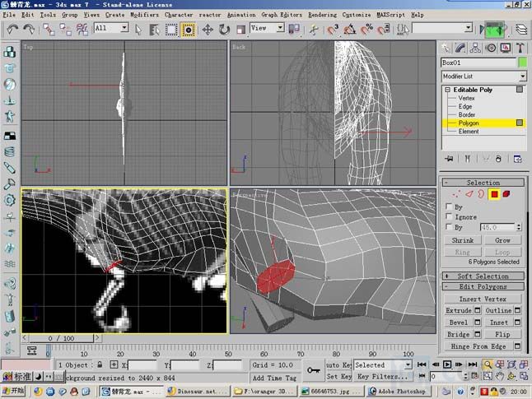532x399 pixels.
Task: Collapse the Edit Polygons rollout
Action: (483, 286)
